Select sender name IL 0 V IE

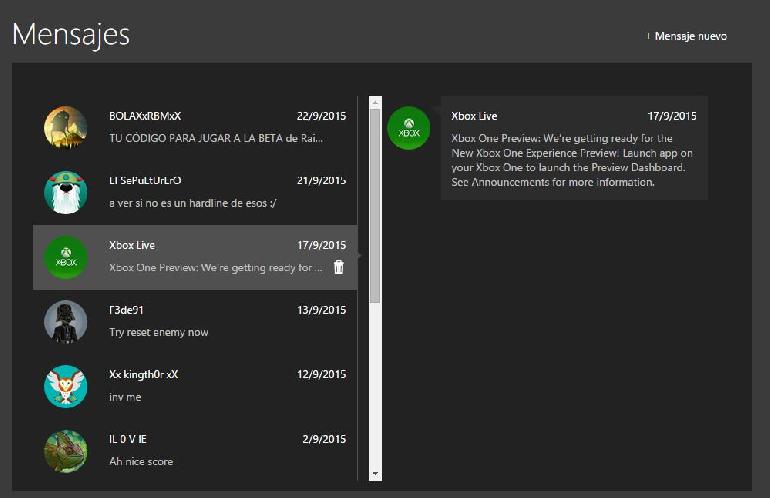click(x=128, y=439)
